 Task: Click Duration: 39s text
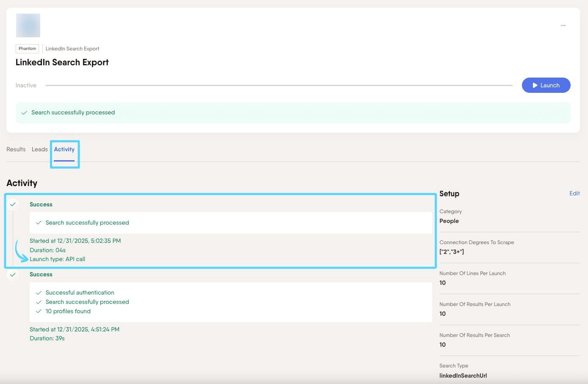[47, 338]
